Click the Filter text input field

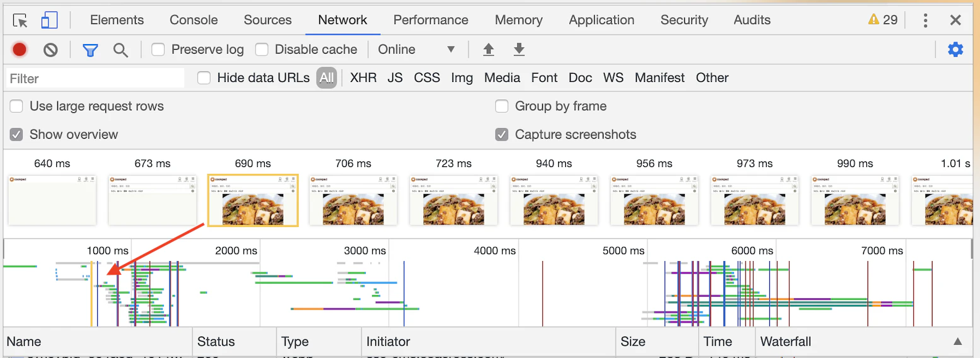point(95,78)
